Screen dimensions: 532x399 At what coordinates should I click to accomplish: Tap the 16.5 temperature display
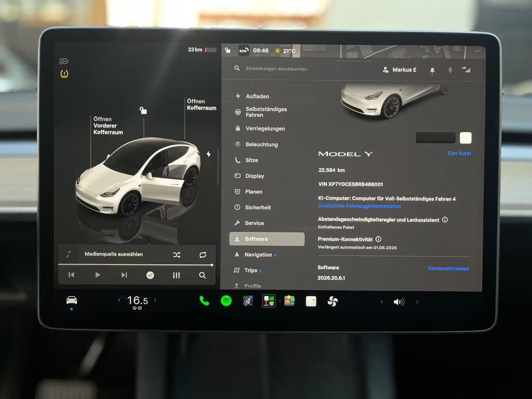point(137,301)
